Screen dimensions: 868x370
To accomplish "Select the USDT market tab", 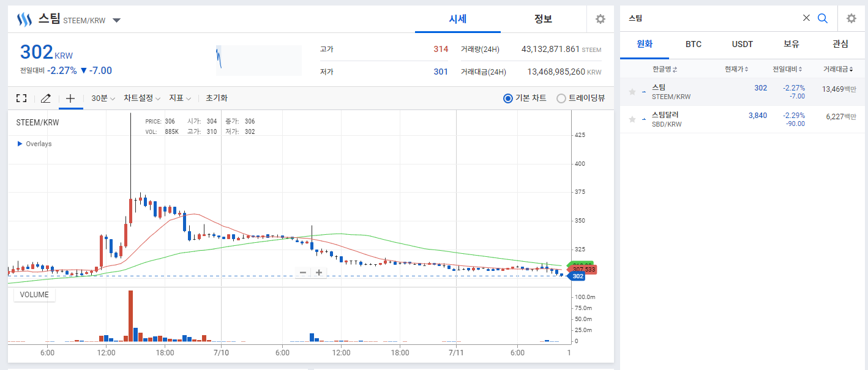I will tap(743, 44).
